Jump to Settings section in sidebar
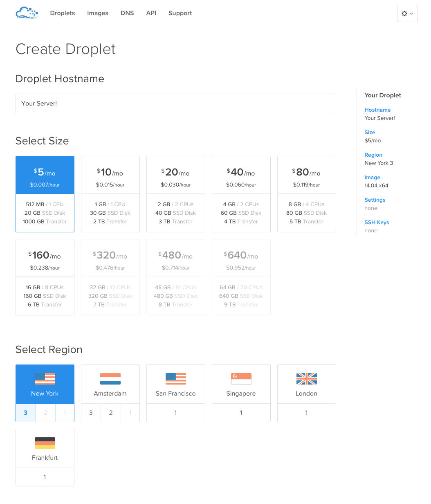This screenshot has height=504, width=431. point(375,200)
